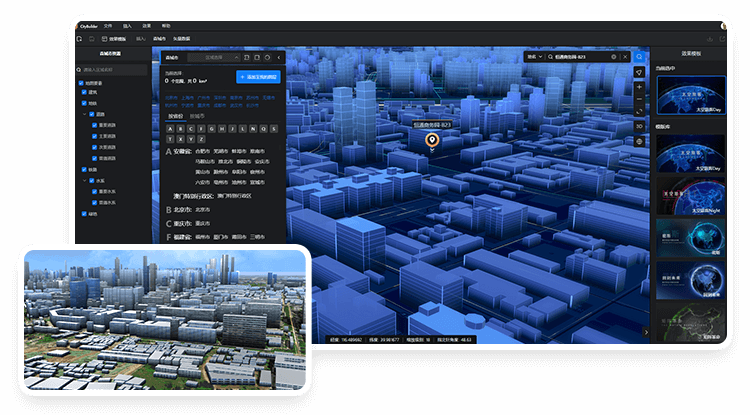Toggle the 地理要素 root checkbox
Screen dimensions: 750x415
pyautogui.click(x=83, y=82)
